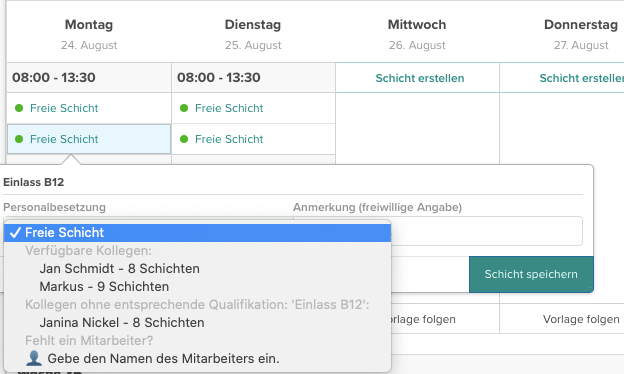Click green dot of highlighted Montag Freie Schicht
The width and height of the screenshot is (624, 374).
tap(19, 139)
